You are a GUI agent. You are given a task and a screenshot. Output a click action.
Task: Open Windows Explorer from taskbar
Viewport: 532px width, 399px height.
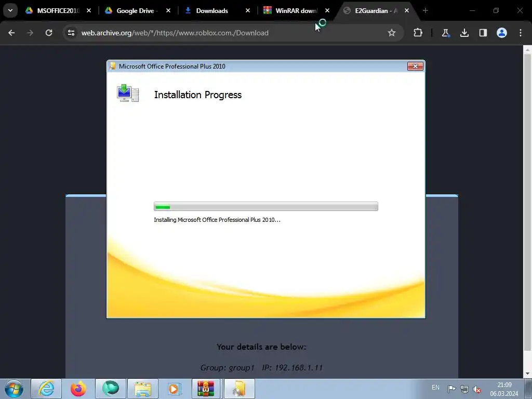143,389
